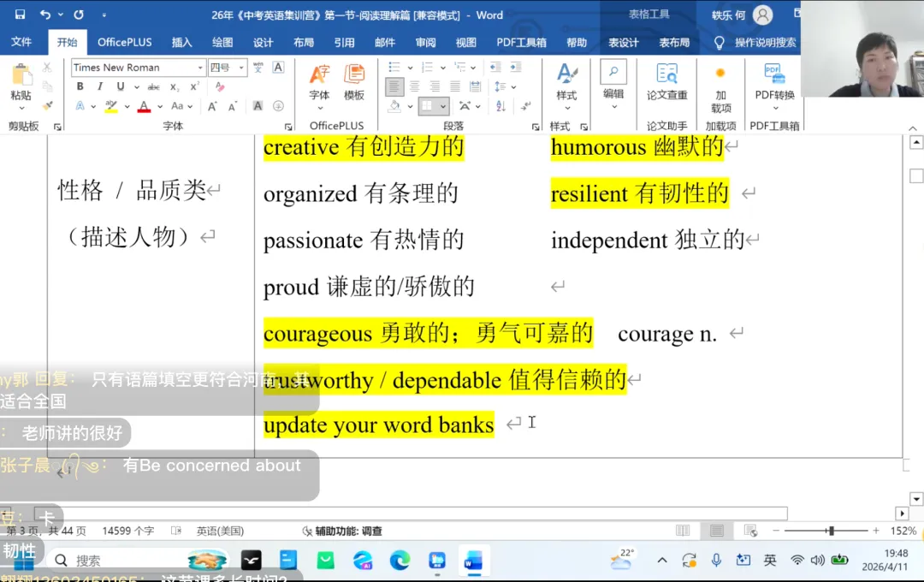Toggle underline formatting
Image resolution: width=924 pixels, height=582 pixels.
click(119, 86)
